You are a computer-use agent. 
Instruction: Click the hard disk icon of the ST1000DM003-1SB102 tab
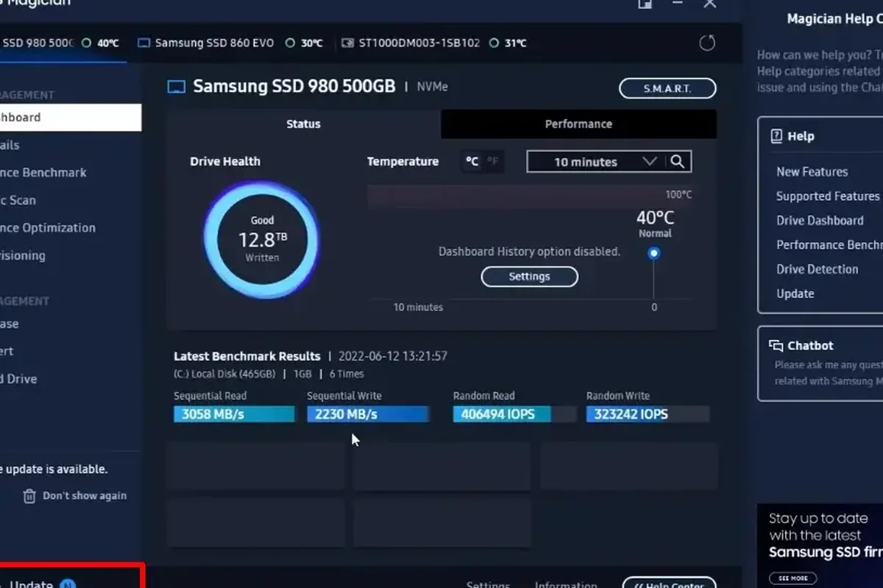coord(348,43)
